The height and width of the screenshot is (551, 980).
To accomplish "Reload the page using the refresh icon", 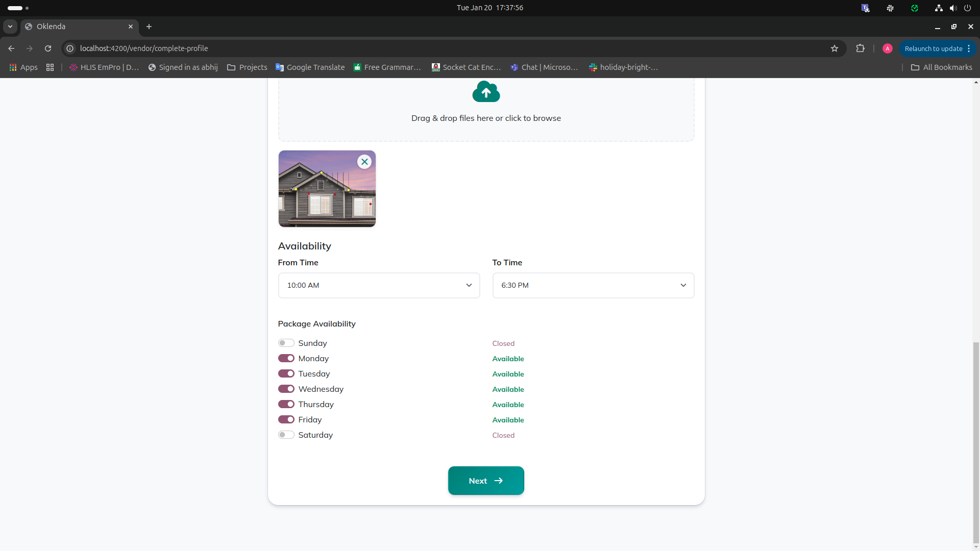I will (48, 48).
